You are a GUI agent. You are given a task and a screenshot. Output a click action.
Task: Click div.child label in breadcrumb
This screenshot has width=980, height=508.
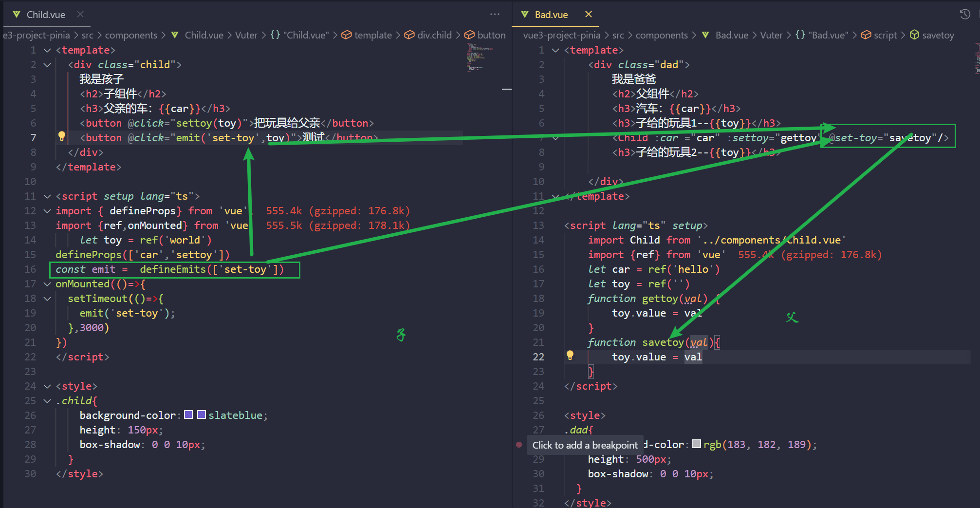434,35
